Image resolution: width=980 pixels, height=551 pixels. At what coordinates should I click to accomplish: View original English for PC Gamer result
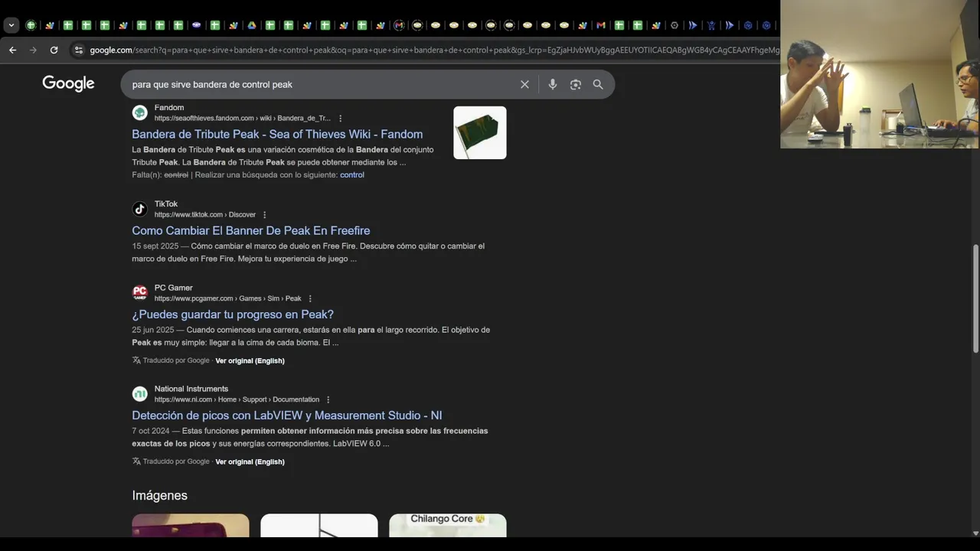(x=250, y=360)
